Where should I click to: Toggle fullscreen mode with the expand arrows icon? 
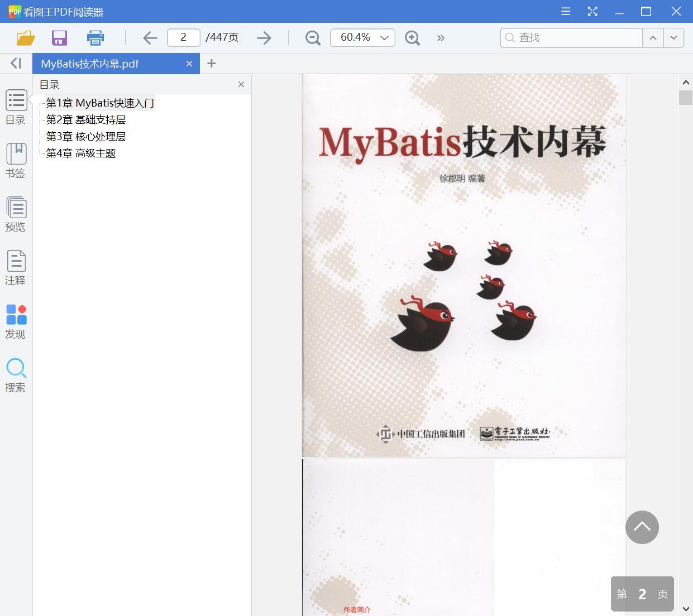592,11
